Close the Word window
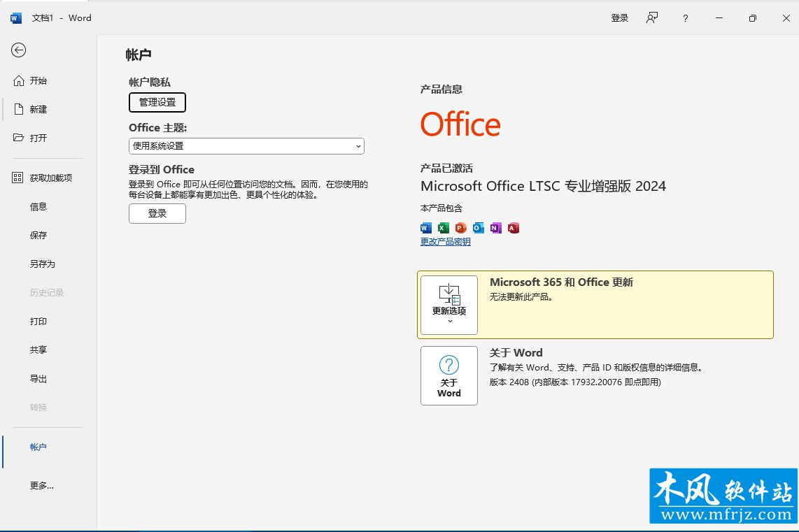The width and height of the screenshot is (799, 532). tap(786, 18)
